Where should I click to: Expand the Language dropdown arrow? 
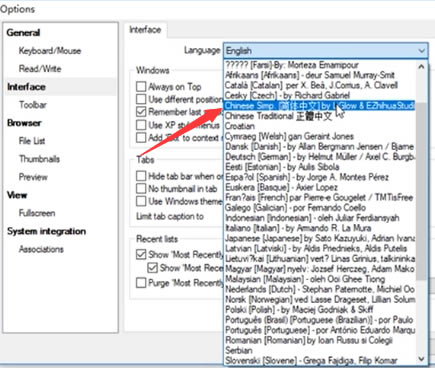pos(421,51)
